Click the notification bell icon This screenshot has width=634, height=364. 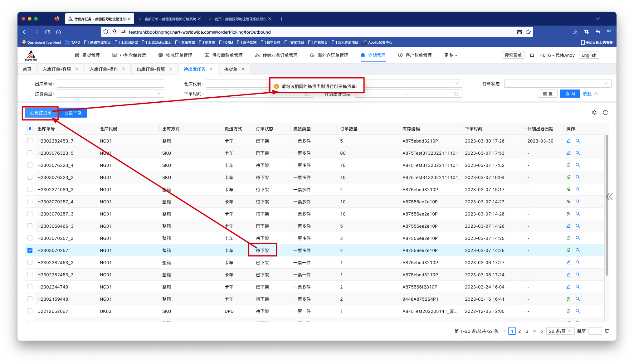pyautogui.click(x=532, y=55)
